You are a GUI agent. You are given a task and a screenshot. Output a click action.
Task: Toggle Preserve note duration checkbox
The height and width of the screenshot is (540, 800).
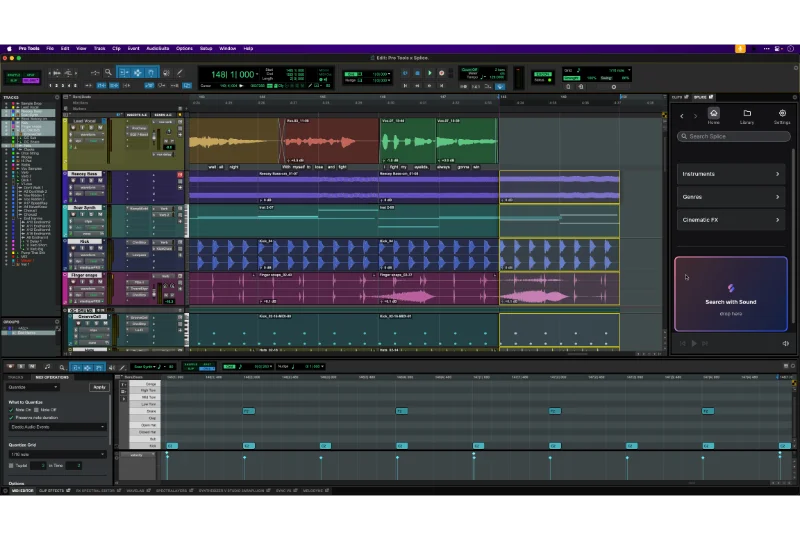(11, 418)
